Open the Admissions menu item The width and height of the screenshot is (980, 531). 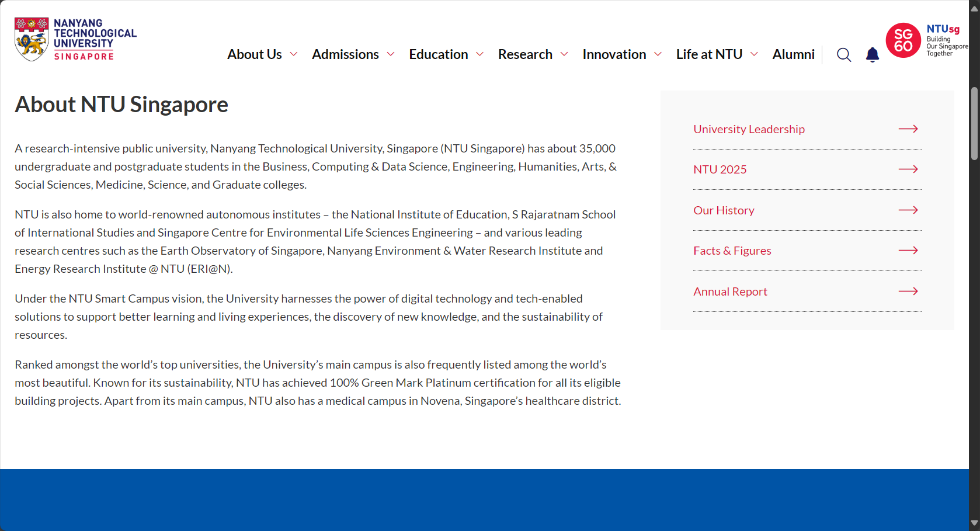pyautogui.click(x=345, y=54)
